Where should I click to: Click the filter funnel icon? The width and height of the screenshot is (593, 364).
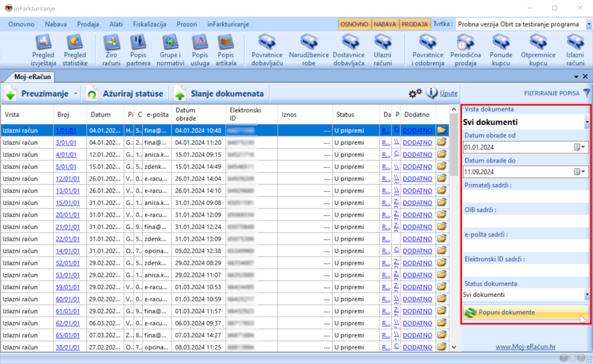click(586, 93)
